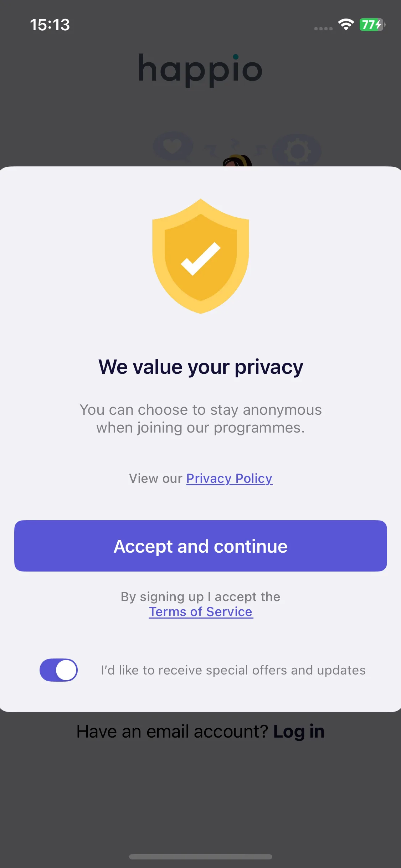Click the Accept and continue button

(201, 546)
